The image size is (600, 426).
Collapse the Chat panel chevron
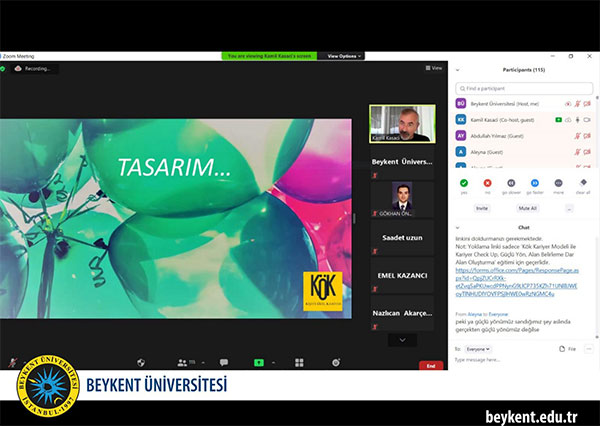pyautogui.click(x=457, y=228)
